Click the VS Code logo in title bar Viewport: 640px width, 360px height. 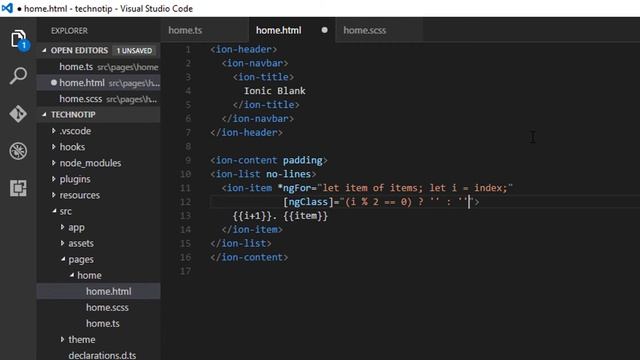click(x=7, y=8)
